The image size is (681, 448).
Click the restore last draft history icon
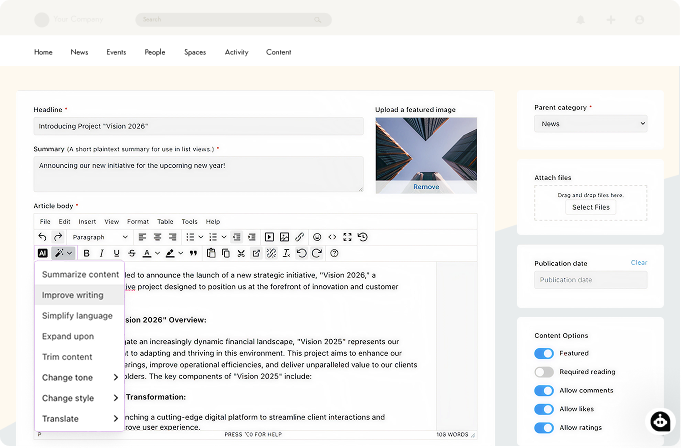pos(363,237)
